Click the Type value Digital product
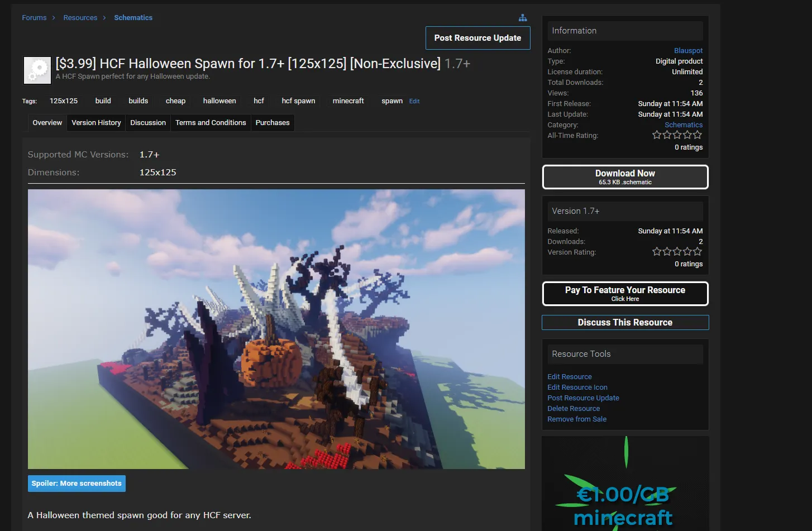Image resolution: width=812 pixels, height=531 pixels. (679, 61)
